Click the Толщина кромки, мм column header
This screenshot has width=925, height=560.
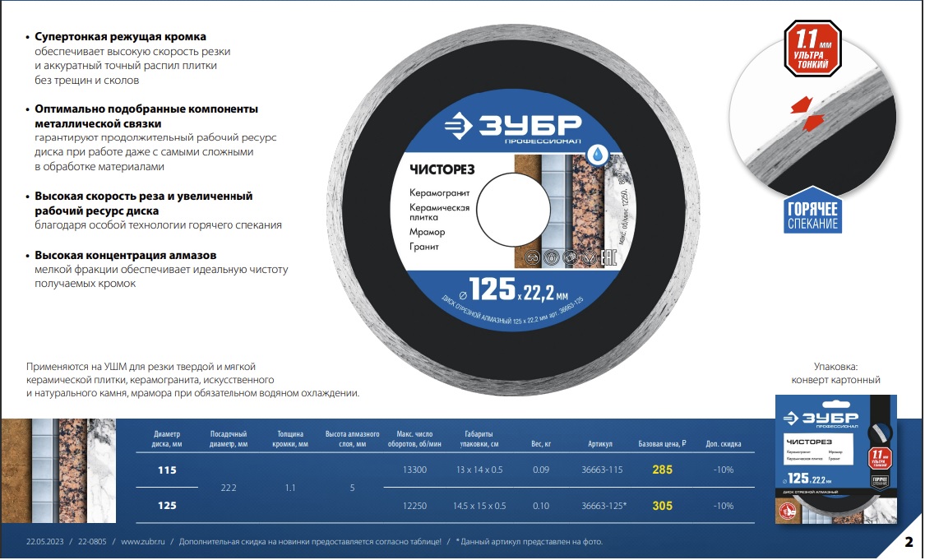pos(290,439)
